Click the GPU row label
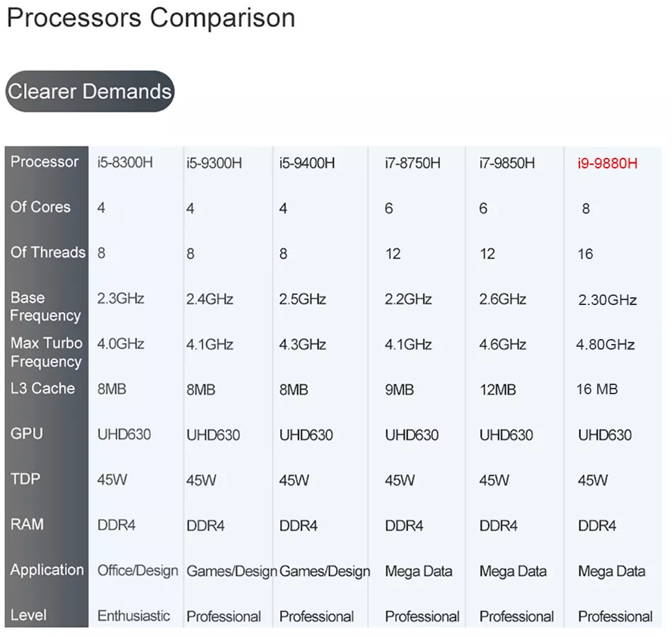 pos(27,433)
